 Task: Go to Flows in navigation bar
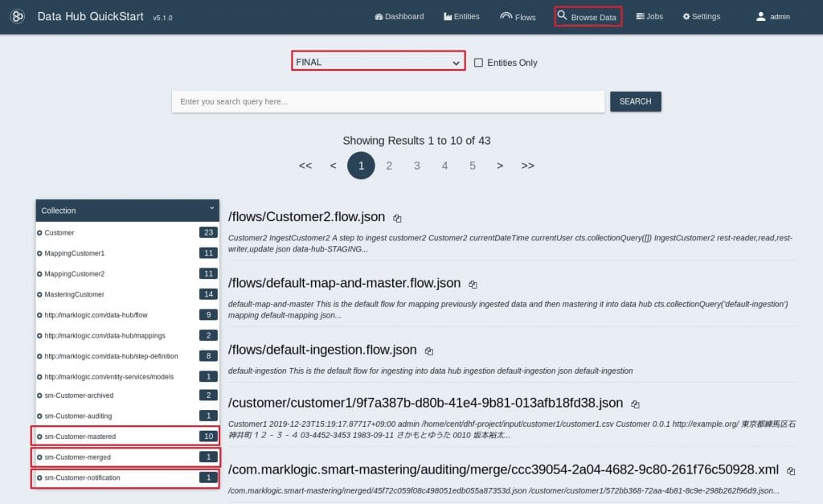518,17
